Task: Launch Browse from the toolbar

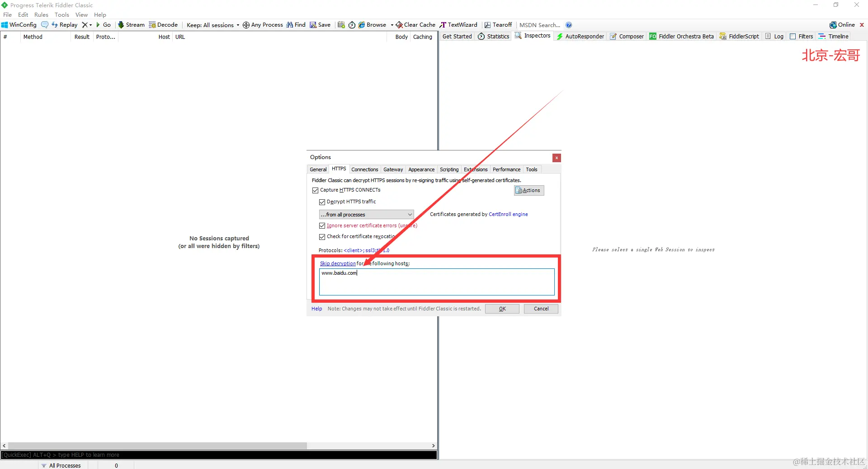Action: pos(372,25)
